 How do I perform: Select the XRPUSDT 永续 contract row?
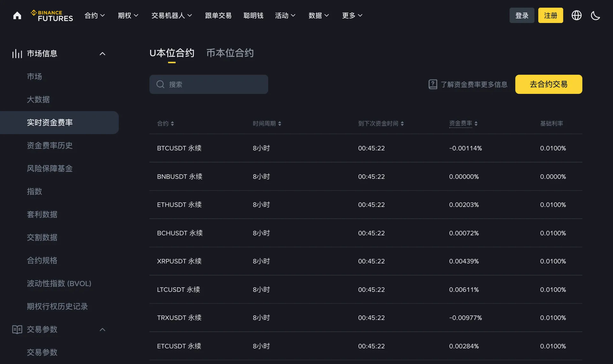366,261
